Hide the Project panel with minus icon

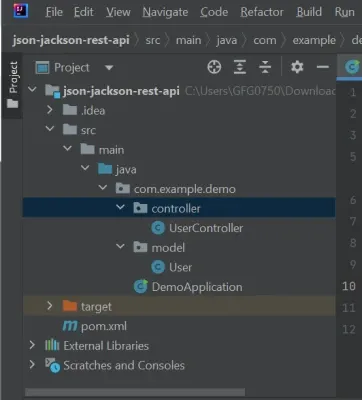coord(322,67)
